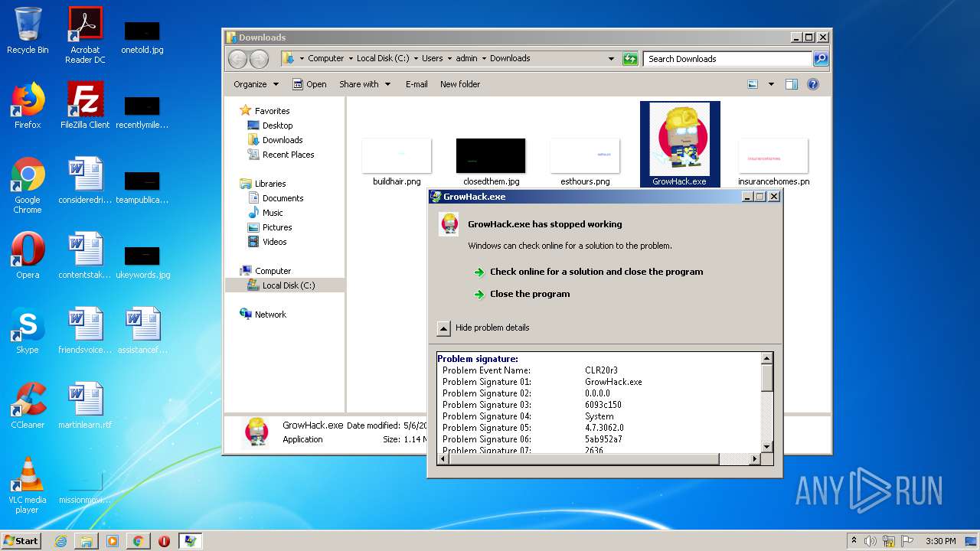Launch Firefox from the desktop
The image size is (980, 551).
click(x=28, y=106)
